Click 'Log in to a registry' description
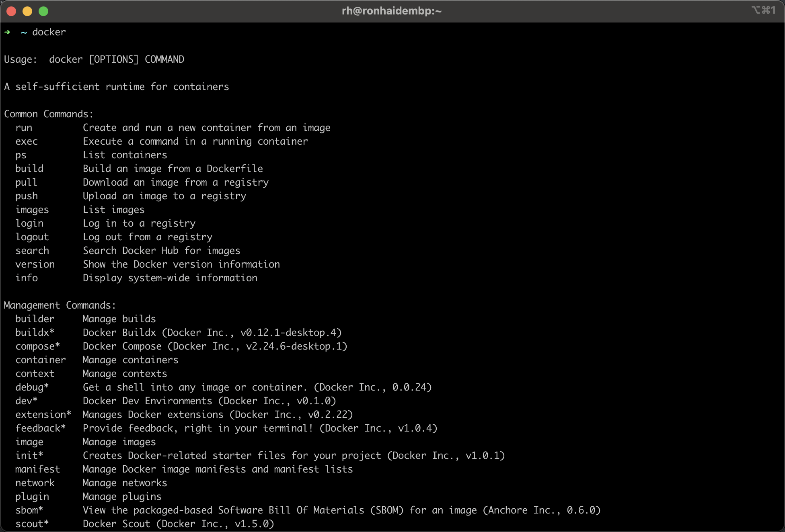Image resolution: width=785 pixels, height=532 pixels. pos(139,223)
